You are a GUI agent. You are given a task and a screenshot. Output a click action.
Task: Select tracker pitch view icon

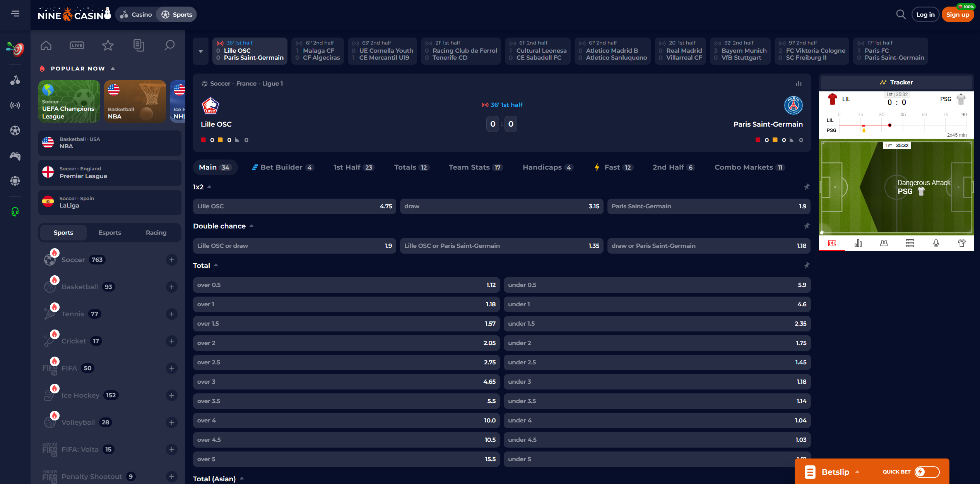click(832, 243)
